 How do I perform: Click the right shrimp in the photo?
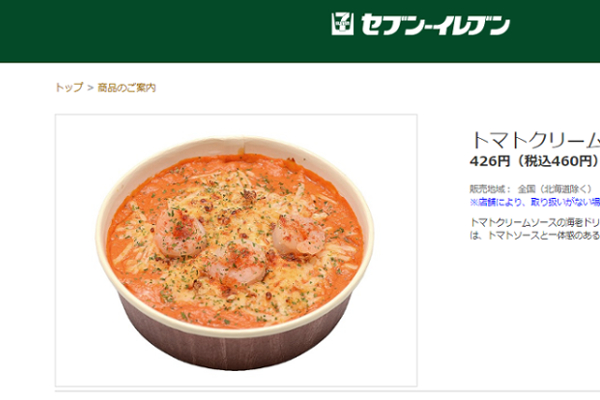298,235
